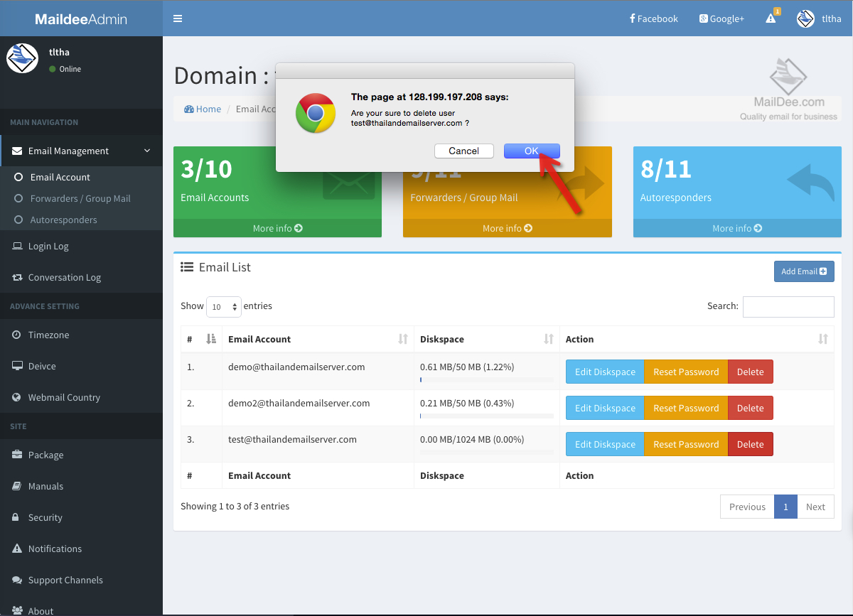This screenshot has width=853, height=616.
Task: Collapse the Email Management menu chevron
Action: (x=147, y=151)
